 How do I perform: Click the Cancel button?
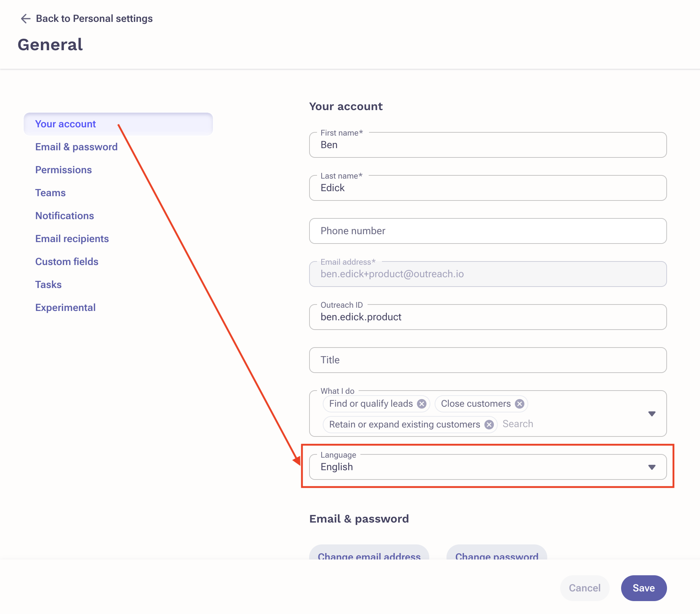pos(585,588)
